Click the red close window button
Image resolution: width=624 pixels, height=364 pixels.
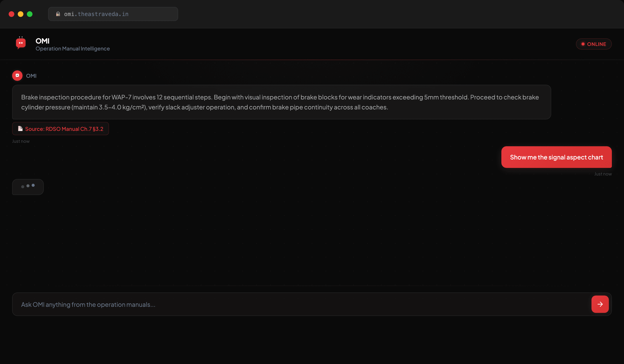click(x=11, y=14)
